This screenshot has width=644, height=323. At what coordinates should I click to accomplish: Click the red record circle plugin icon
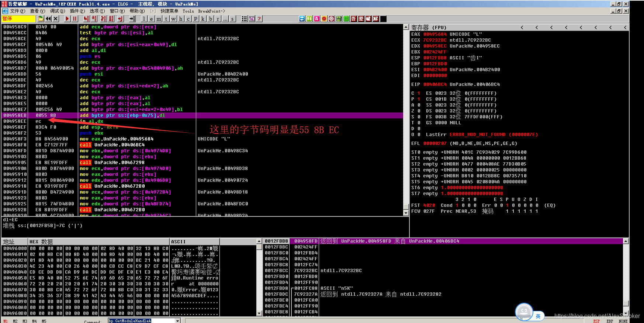click(x=324, y=19)
